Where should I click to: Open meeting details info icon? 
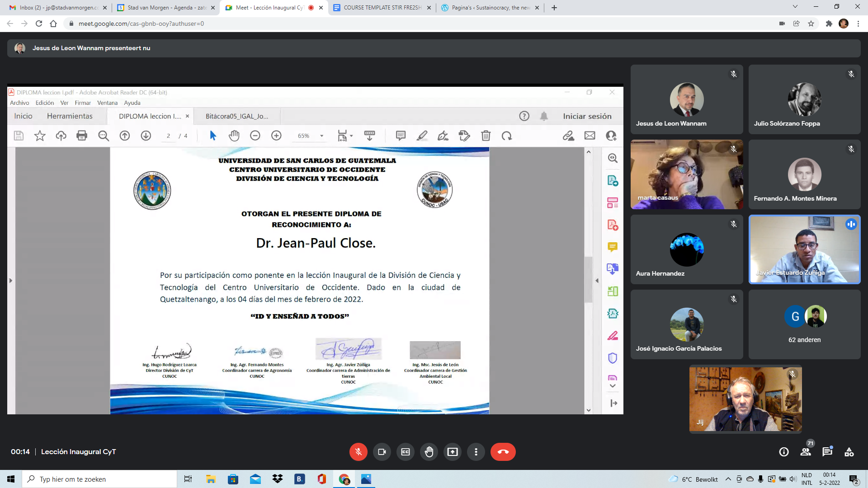[784, 452]
